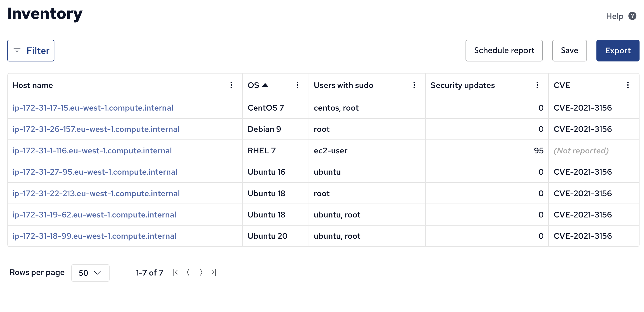Go to last page of results
The width and height of the screenshot is (644, 312).
[214, 272]
